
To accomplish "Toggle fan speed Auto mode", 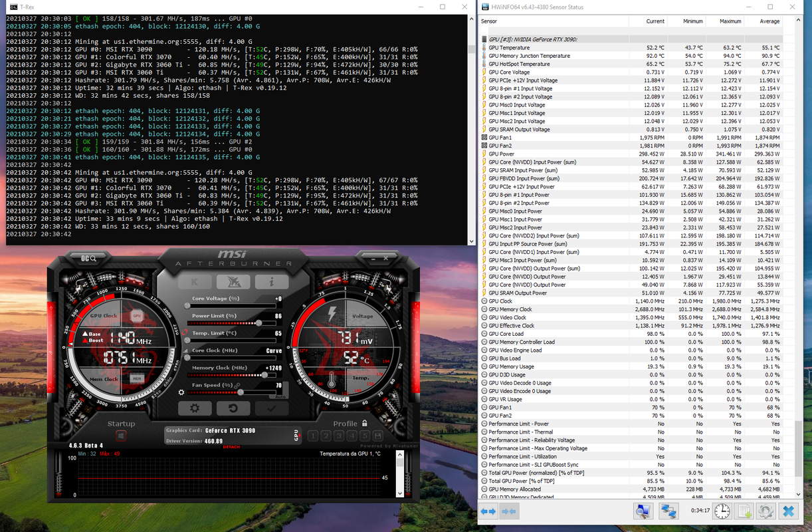I will coord(280,396).
